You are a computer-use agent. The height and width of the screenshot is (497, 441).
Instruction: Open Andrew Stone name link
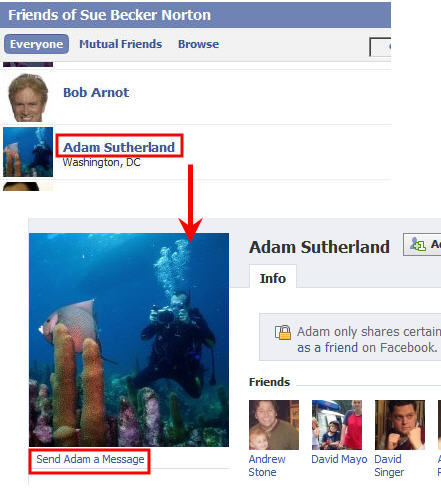[267, 466]
